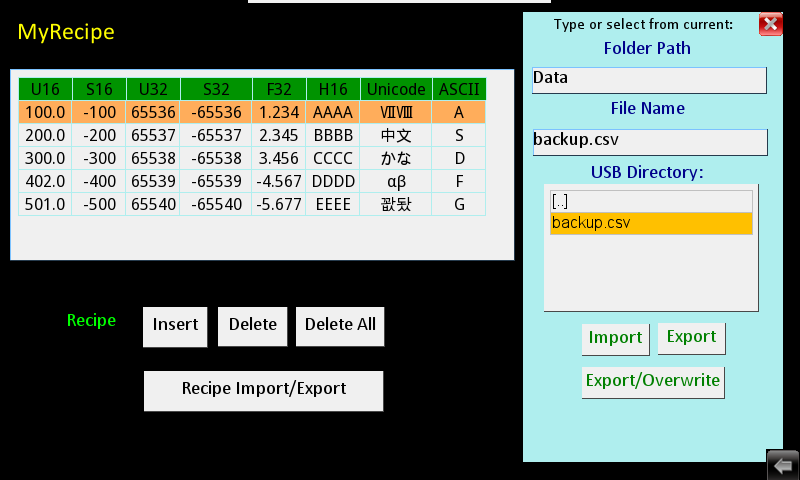Select the F32 cell -4.567
This screenshot has width=800, height=480.
point(279,181)
